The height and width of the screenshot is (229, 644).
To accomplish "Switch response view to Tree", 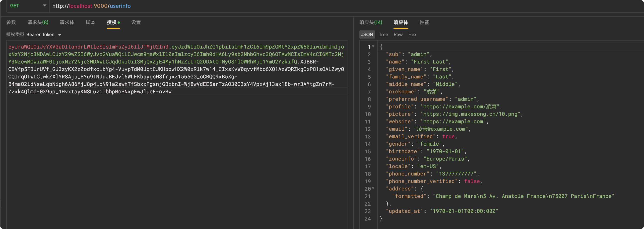I will pyautogui.click(x=383, y=35).
